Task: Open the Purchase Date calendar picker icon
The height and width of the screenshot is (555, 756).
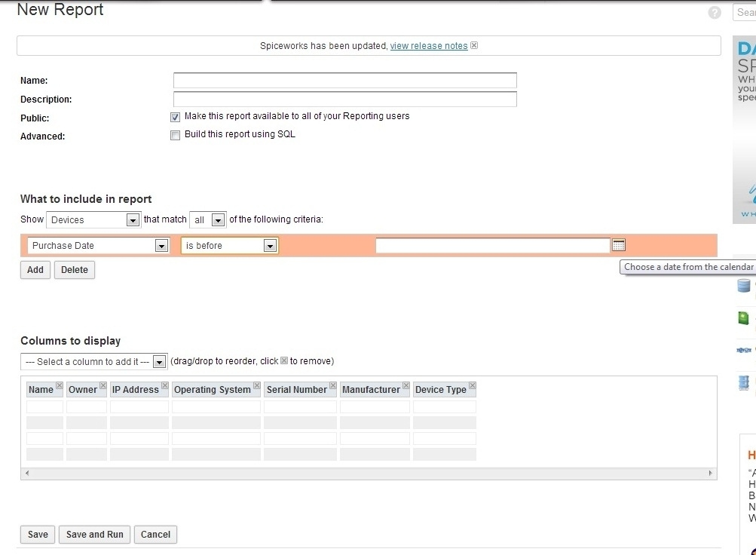Action: [619, 244]
